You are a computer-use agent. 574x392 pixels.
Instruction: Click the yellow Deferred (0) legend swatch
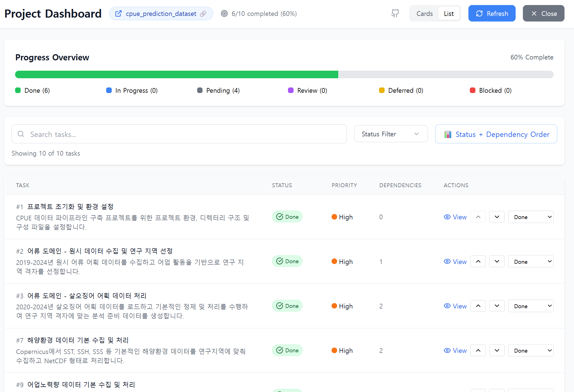click(382, 90)
